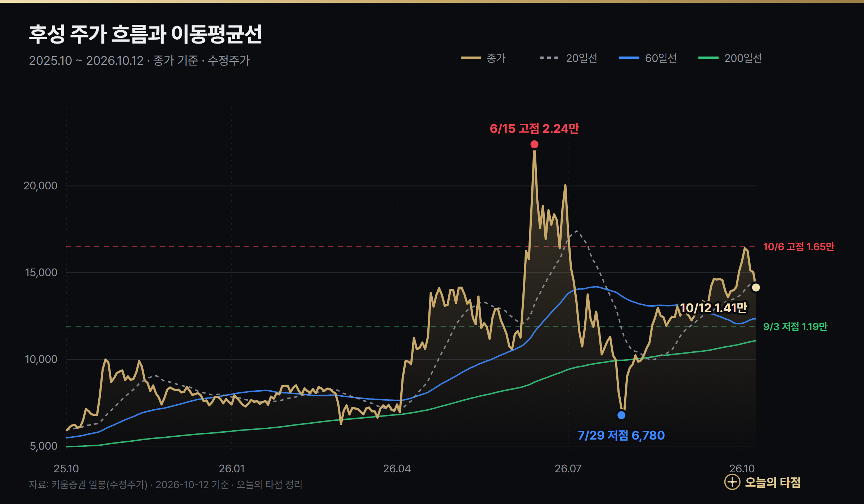Click the 26.01 x-axis date label

232,469
